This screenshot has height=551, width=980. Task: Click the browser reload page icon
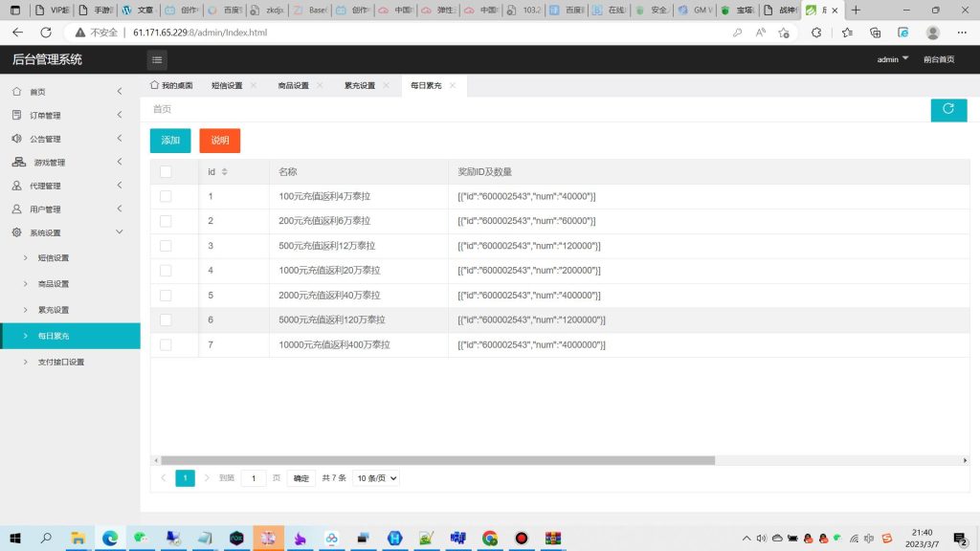[45, 32]
